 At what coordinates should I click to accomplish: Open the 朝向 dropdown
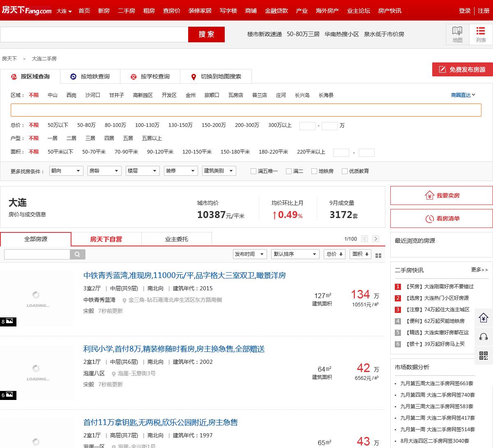(x=66, y=171)
